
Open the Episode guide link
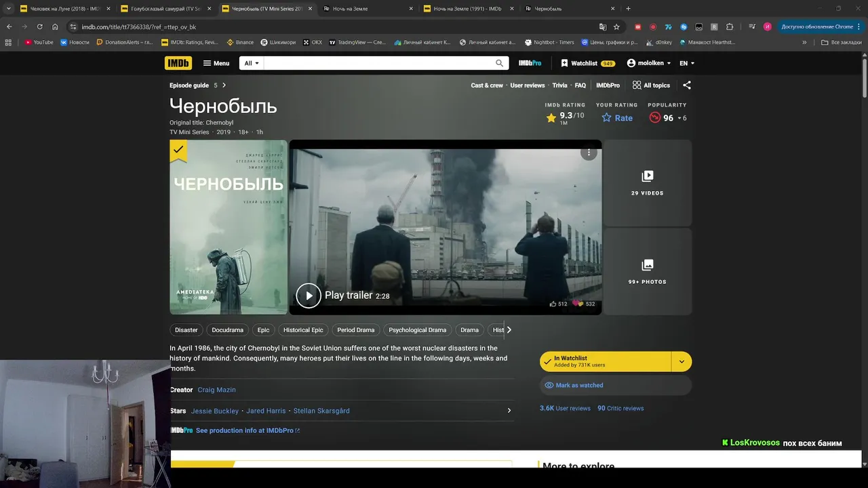tap(189, 85)
